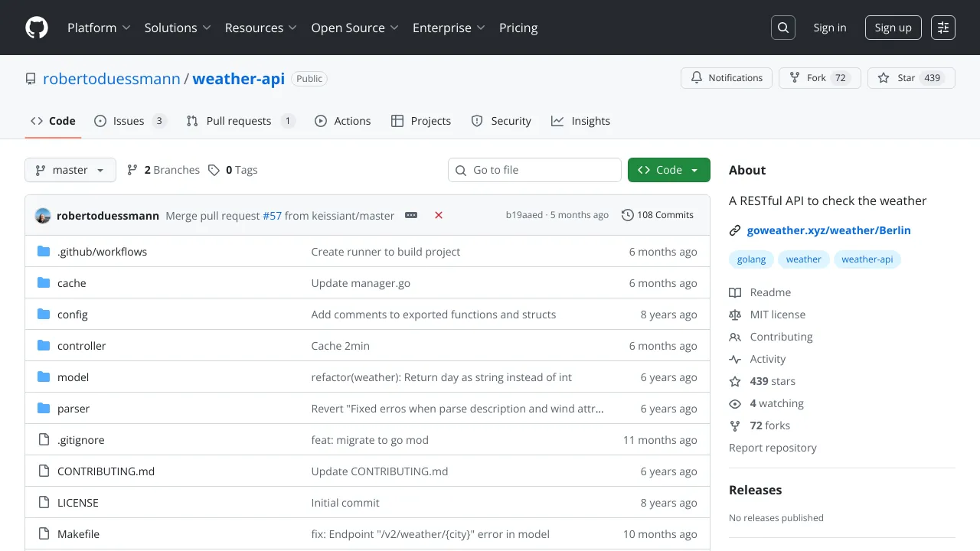980x551 pixels.
Task: Click the weather topic tag
Action: (x=804, y=259)
